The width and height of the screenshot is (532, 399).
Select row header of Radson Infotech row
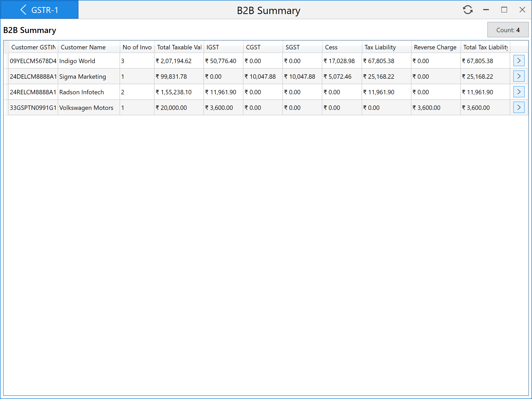(x=6, y=92)
